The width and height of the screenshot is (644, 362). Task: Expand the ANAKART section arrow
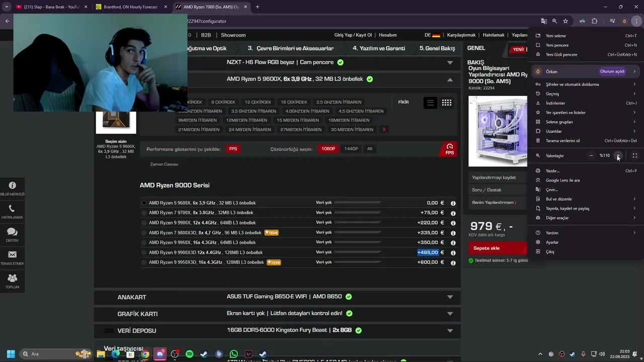coord(450,297)
